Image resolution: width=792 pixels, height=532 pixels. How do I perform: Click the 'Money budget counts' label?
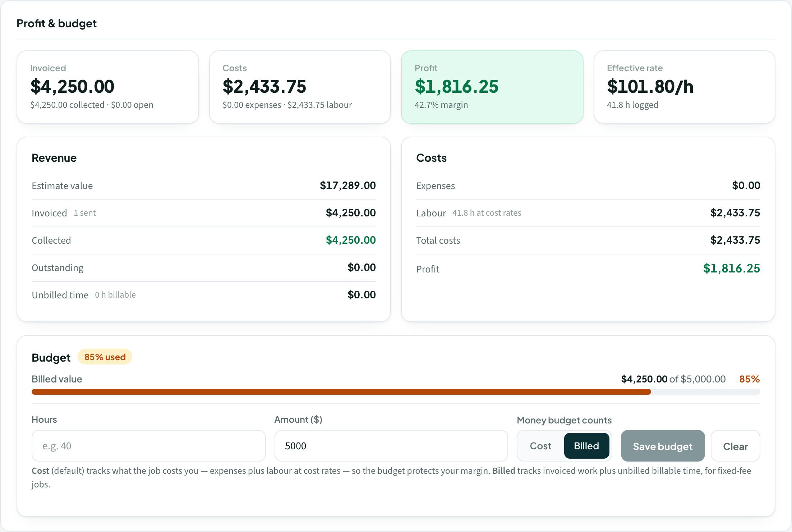[x=564, y=420]
